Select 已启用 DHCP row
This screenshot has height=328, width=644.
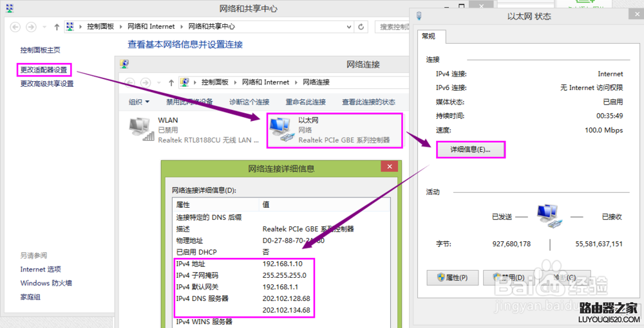pyautogui.click(x=281, y=252)
